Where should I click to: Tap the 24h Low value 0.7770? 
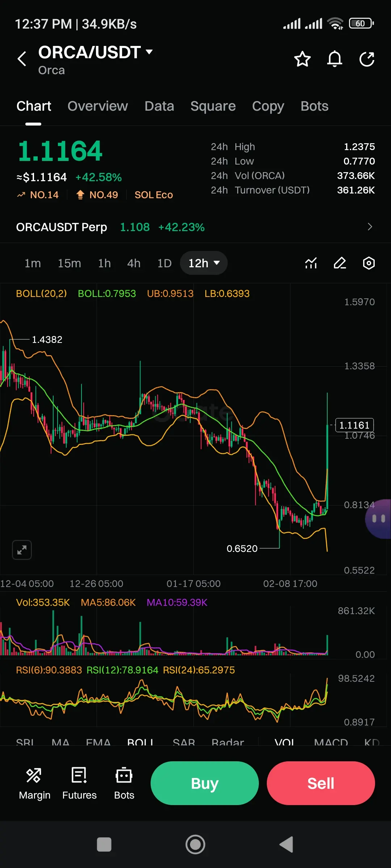point(359,161)
